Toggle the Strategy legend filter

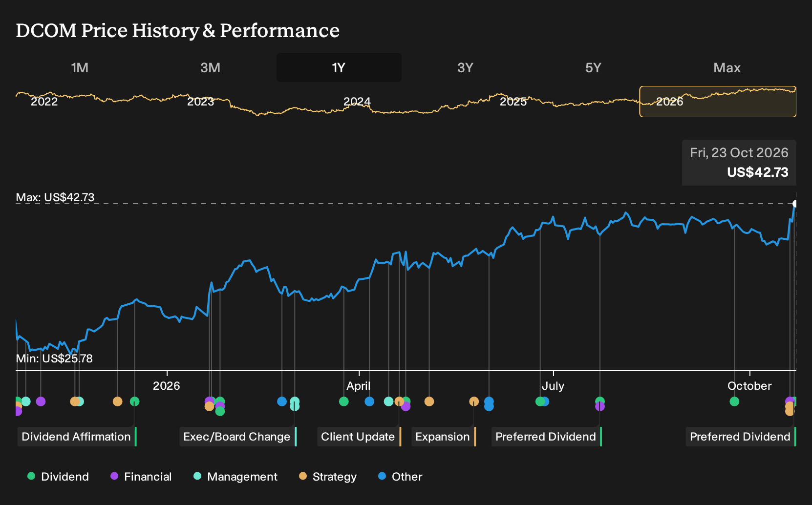point(328,477)
